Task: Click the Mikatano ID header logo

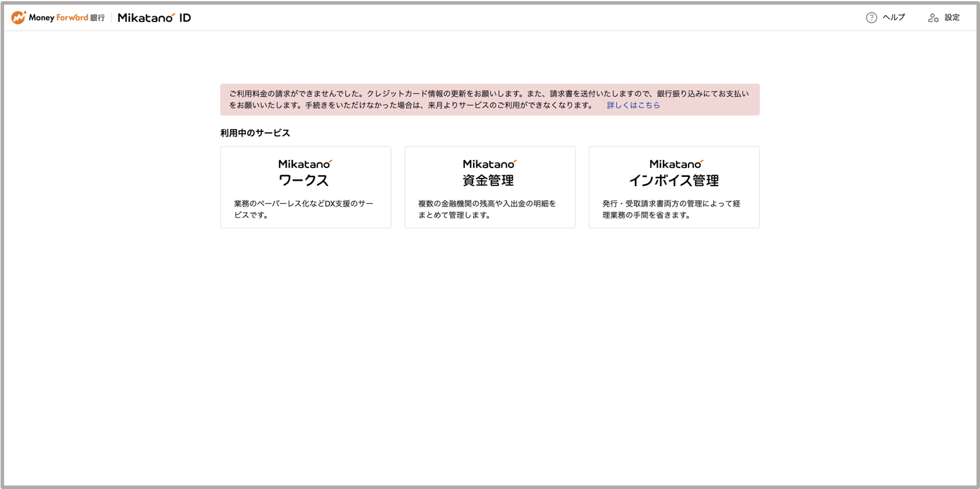Action: click(154, 18)
